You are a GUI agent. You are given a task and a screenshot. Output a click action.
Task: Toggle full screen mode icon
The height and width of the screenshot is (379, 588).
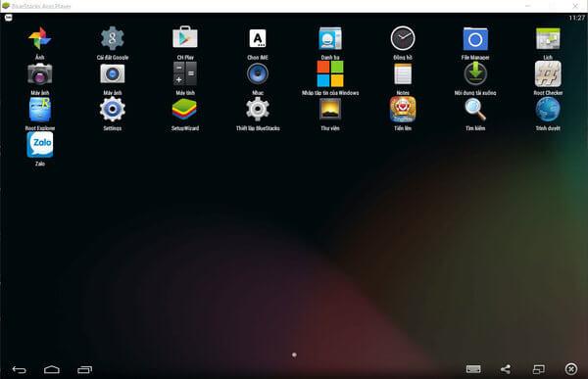tap(538, 369)
